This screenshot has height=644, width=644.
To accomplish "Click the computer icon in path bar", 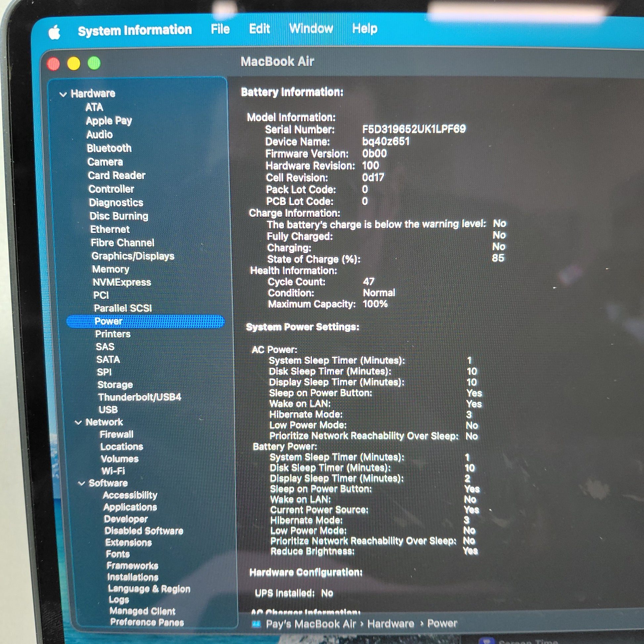I will 256,624.
